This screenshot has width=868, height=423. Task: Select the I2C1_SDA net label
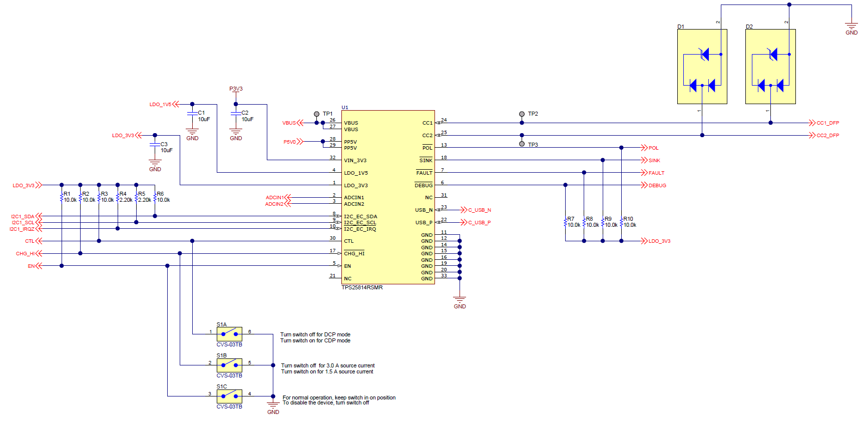point(23,217)
